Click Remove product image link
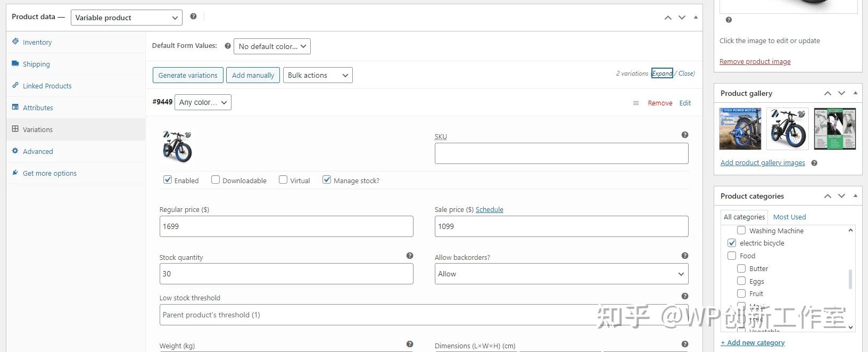 click(755, 62)
